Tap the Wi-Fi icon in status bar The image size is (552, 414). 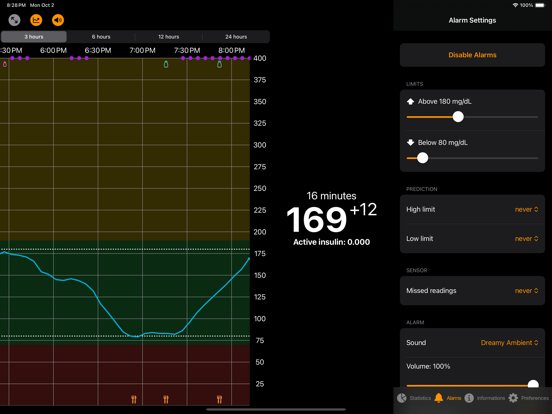(x=515, y=5)
